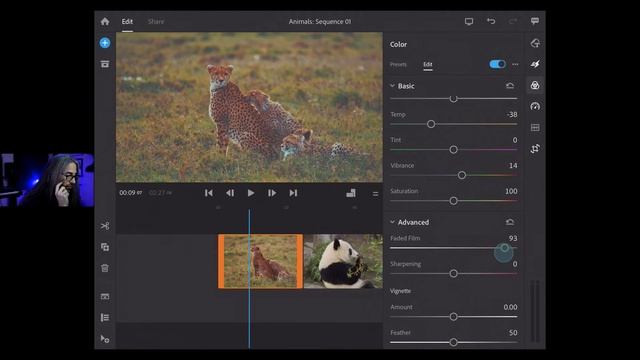Open the Audio panel icon in right sidebar
The height and width of the screenshot is (360, 640).
pos(535,128)
